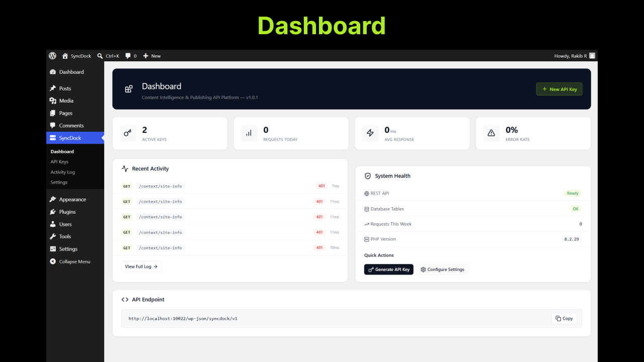Click the bar chart icon on Requests Today card
Viewport: 644px width, 362px height.
249,133
